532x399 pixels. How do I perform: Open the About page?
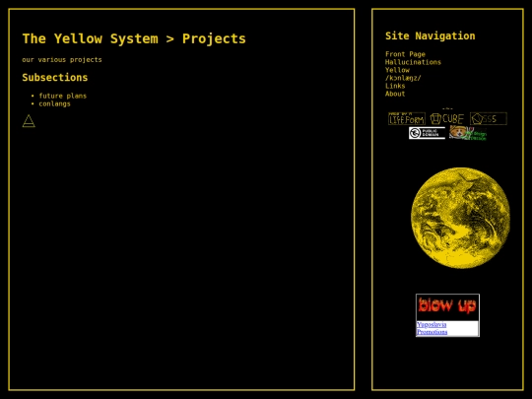pos(395,94)
